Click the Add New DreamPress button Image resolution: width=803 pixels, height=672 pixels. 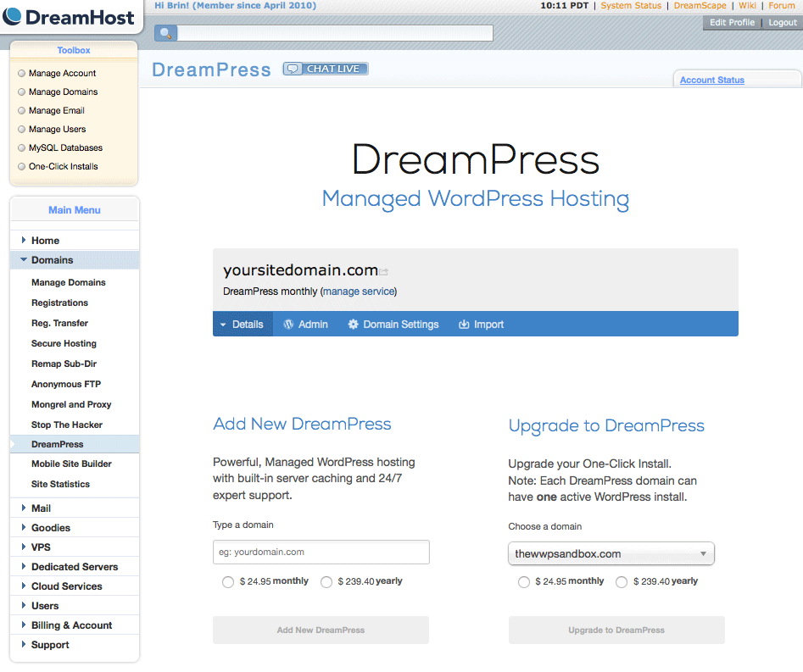coord(321,630)
